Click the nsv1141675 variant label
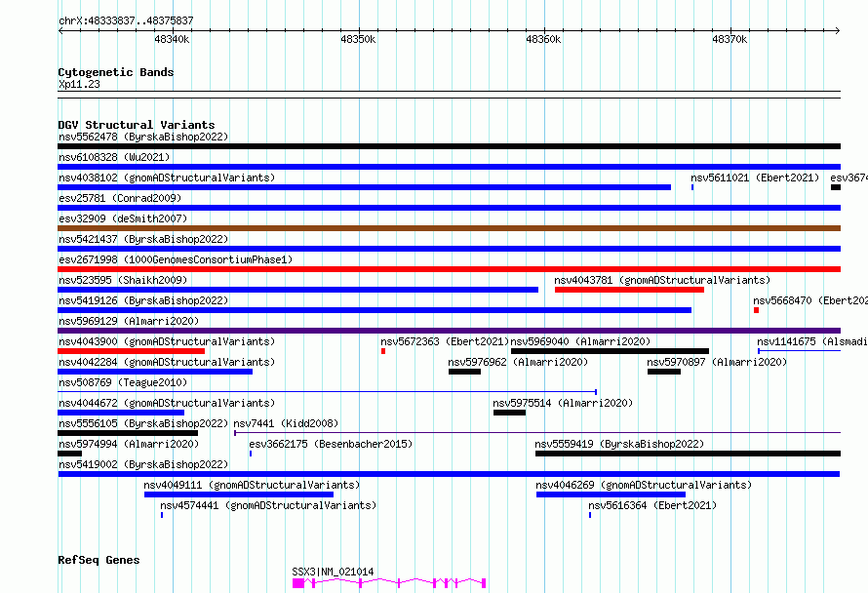This screenshot has width=868, height=593. [812, 341]
